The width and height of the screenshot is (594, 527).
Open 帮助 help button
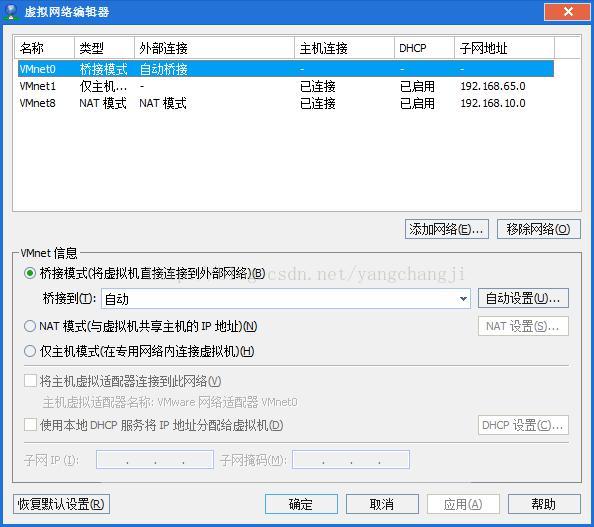pyautogui.click(x=544, y=504)
